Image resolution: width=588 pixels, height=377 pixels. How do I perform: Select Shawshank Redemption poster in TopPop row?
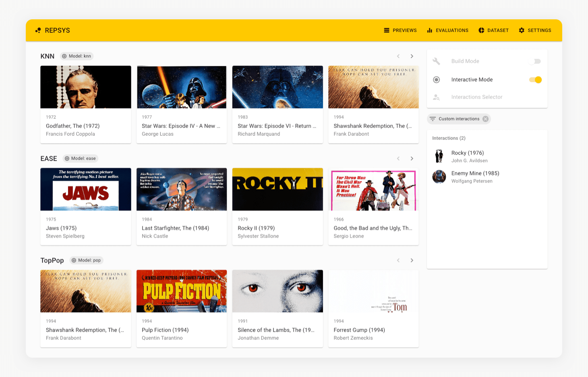(86, 291)
